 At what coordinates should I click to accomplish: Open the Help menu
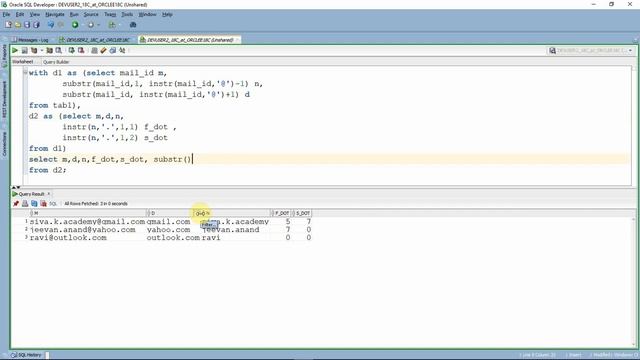coord(167,14)
